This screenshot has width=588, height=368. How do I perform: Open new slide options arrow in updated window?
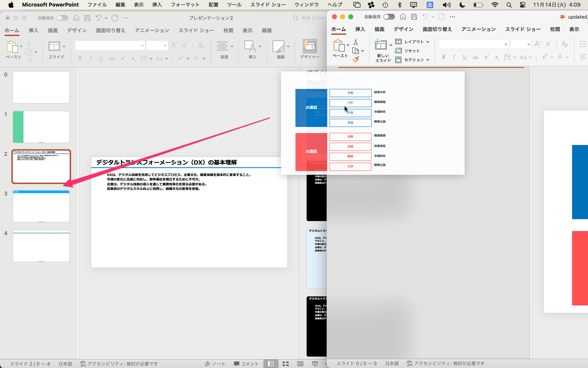(391, 45)
